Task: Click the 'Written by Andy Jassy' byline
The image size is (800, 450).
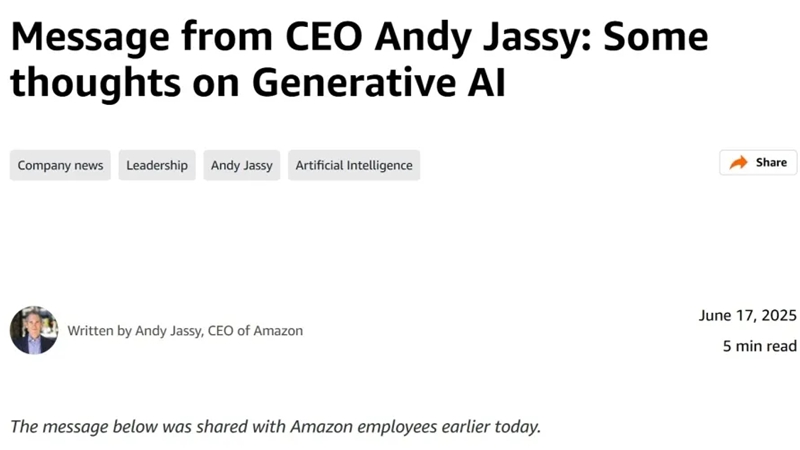Action: (x=135, y=331)
